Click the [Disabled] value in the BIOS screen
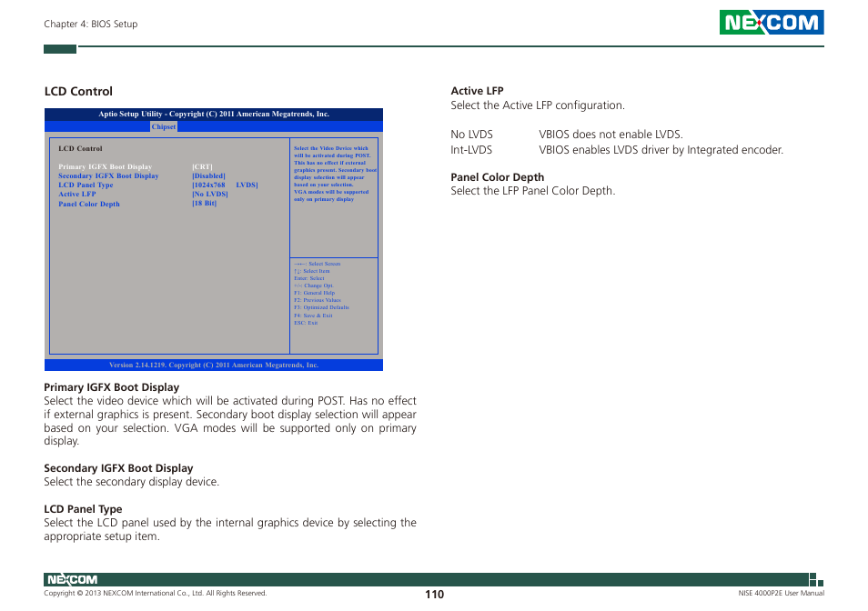This screenshot has width=868, height=611. tap(208, 175)
